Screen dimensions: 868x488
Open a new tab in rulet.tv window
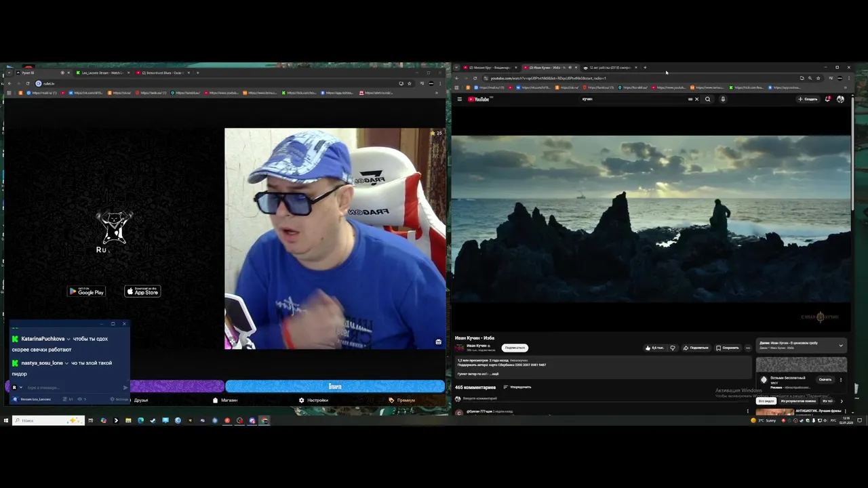click(x=197, y=73)
